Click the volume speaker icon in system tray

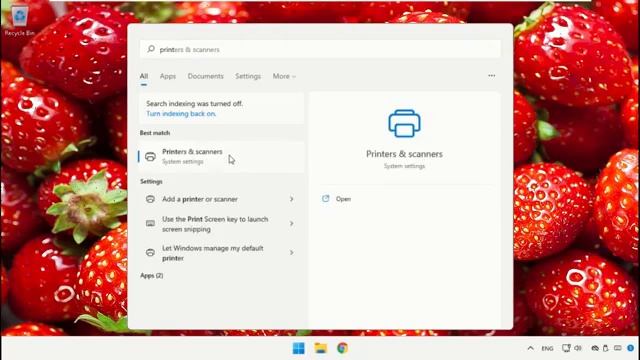pos(578,348)
